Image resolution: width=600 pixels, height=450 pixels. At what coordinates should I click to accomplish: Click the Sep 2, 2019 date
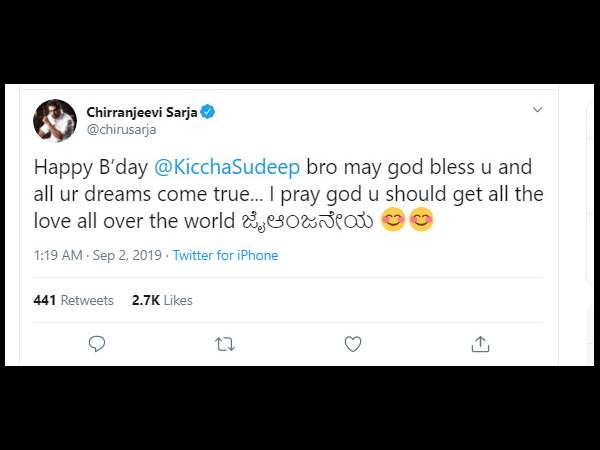tap(127, 255)
